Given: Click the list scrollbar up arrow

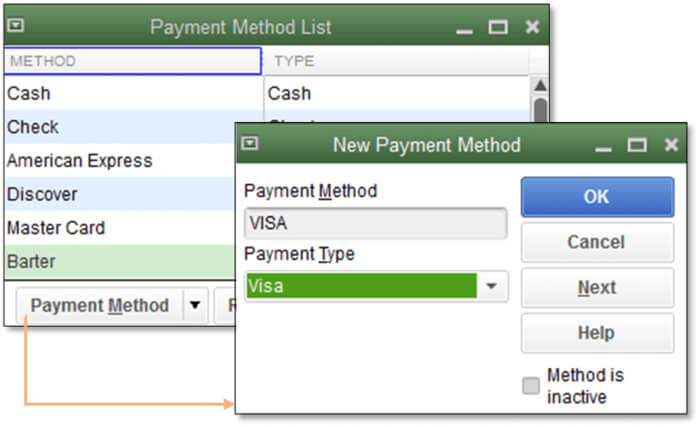Looking at the screenshot, I should click(x=540, y=85).
